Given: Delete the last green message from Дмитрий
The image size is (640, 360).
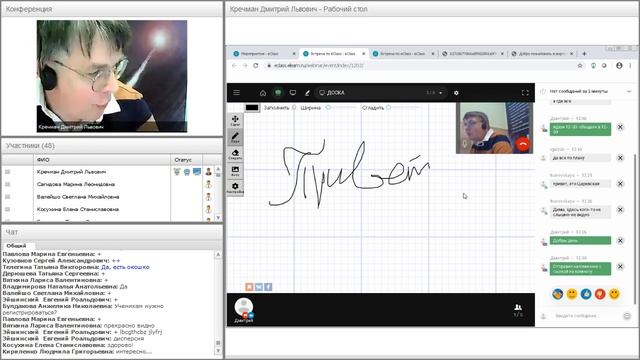Looking at the screenshot, I should [x=620, y=267].
